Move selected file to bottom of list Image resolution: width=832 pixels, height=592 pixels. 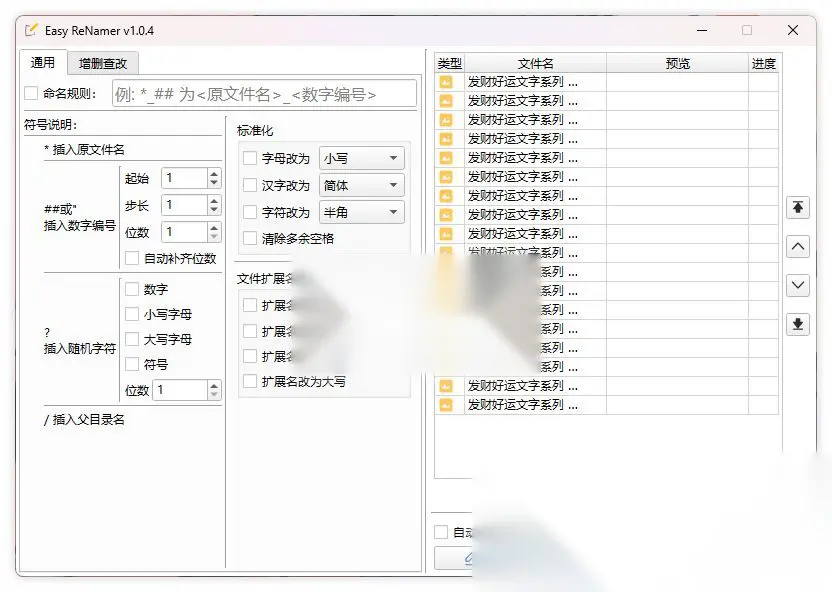(798, 324)
